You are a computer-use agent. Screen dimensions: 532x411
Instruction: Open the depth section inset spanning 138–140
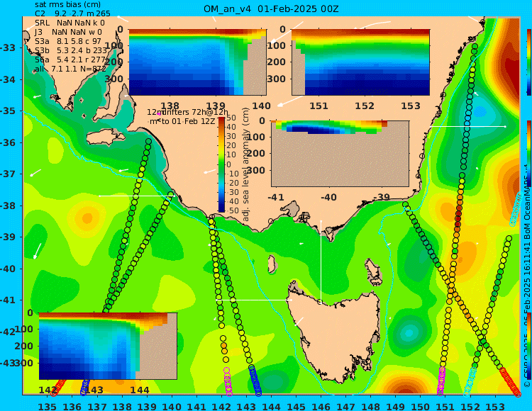[197, 62]
